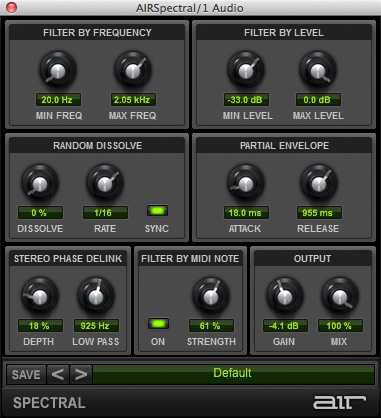Viewport: 381px width, 418px height.
Task: Open the Default preset name display
Action: click(234, 374)
